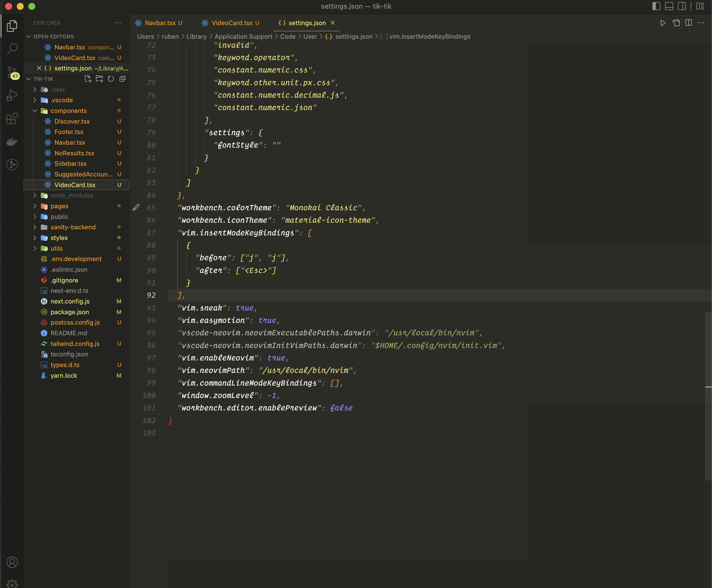Click the New Folder icon in TIK-TIK header
This screenshot has width=712, height=588.
[99, 79]
